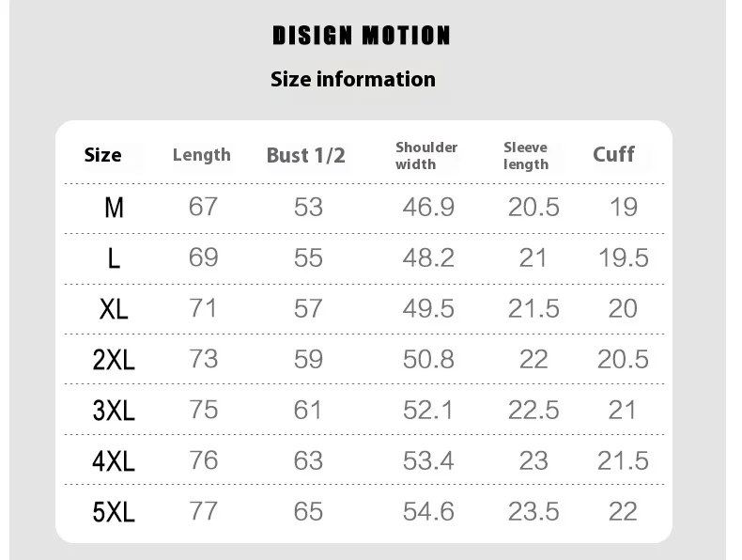Select the L size row label
Image resolution: width=742 pixels, height=560 pixels.
click(x=114, y=258)
